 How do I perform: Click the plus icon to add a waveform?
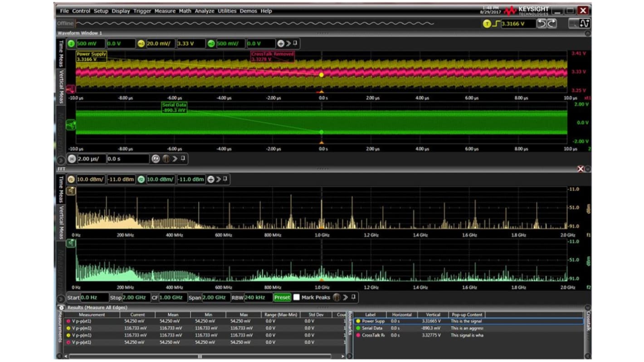pos(281,44)
